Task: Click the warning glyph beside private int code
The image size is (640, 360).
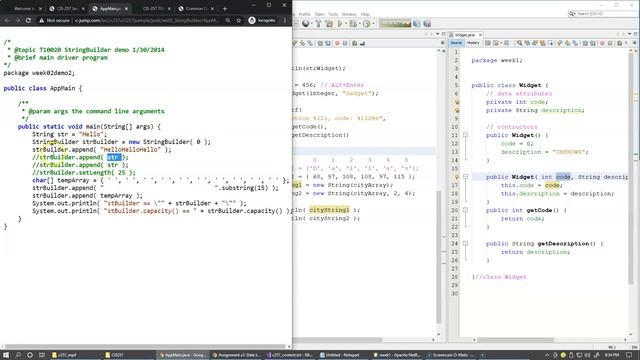Action: [x=457, y=102]
